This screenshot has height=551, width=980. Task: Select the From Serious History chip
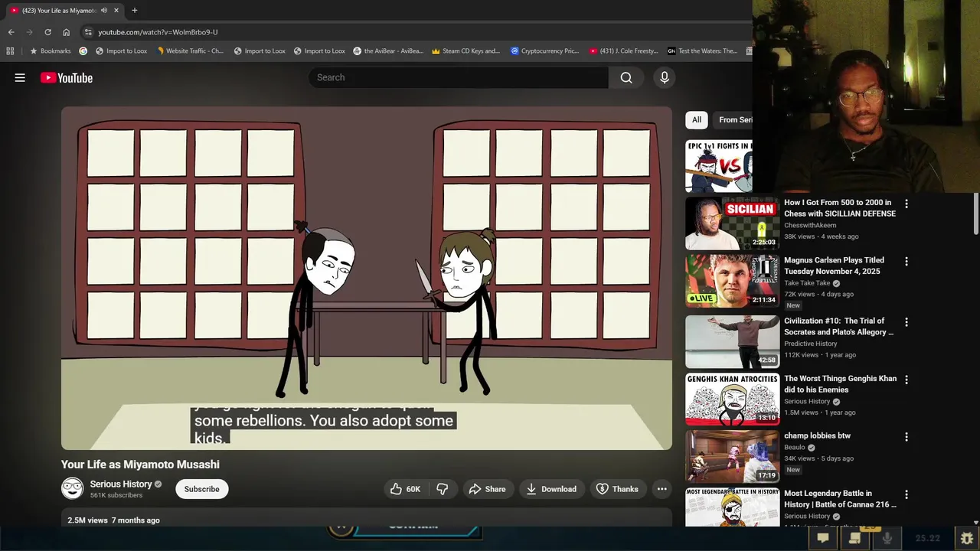click(x=733, y=119)
